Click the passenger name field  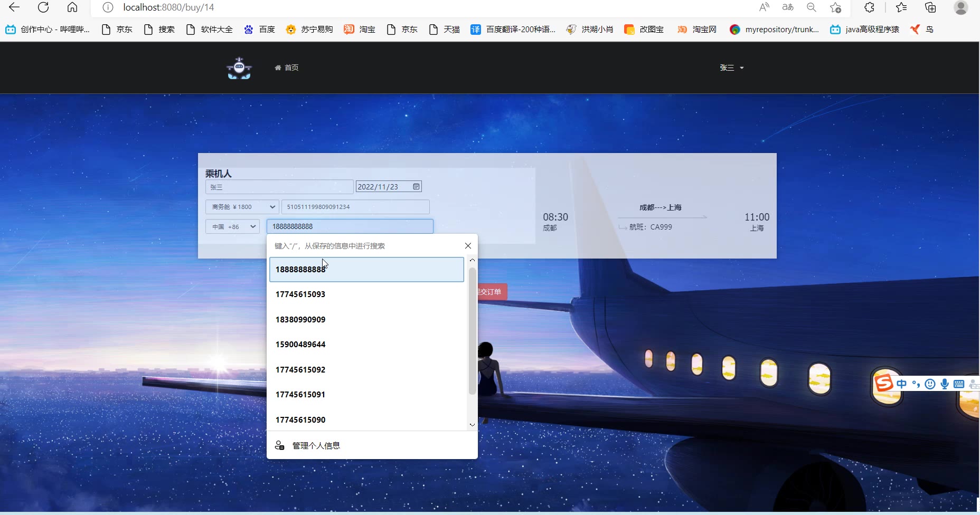(x=279, y=187)
